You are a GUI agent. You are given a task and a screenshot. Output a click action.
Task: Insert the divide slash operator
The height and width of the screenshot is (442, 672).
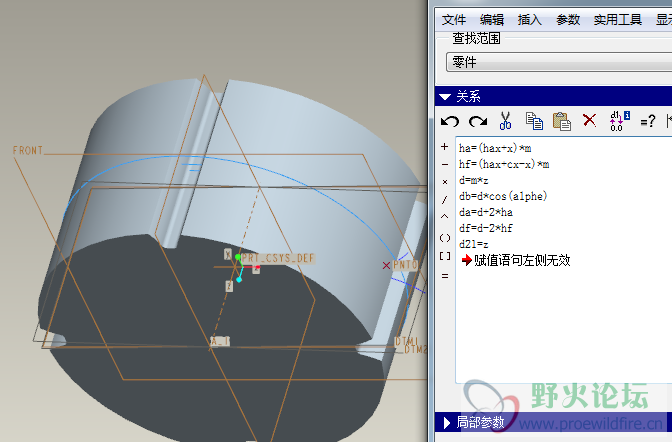pyautogui.click(x=444, y=199)
